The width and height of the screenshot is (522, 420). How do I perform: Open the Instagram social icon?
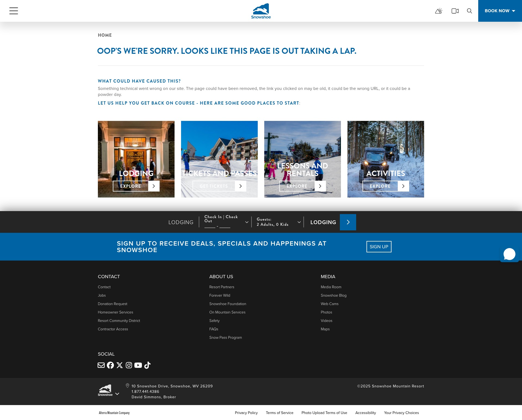[x=129, y=365]
